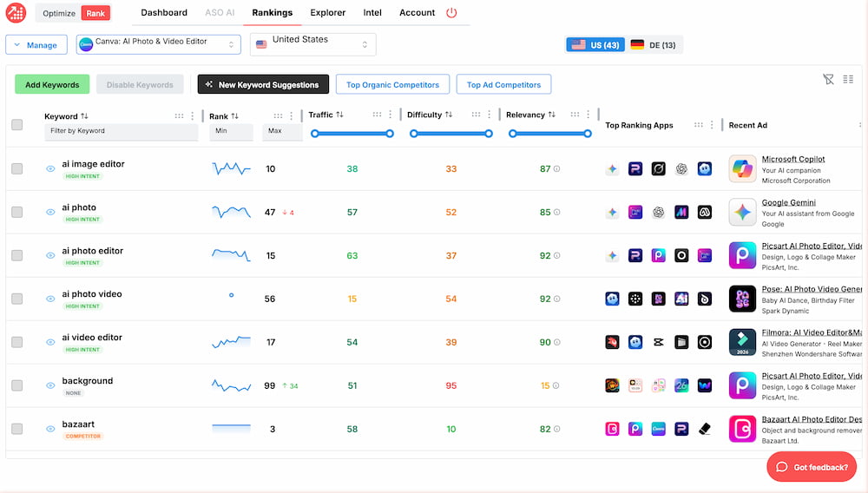Screen dimensions: 868x493
Task: Select the DE (13) country chip
Action: [x=654, y=45]
